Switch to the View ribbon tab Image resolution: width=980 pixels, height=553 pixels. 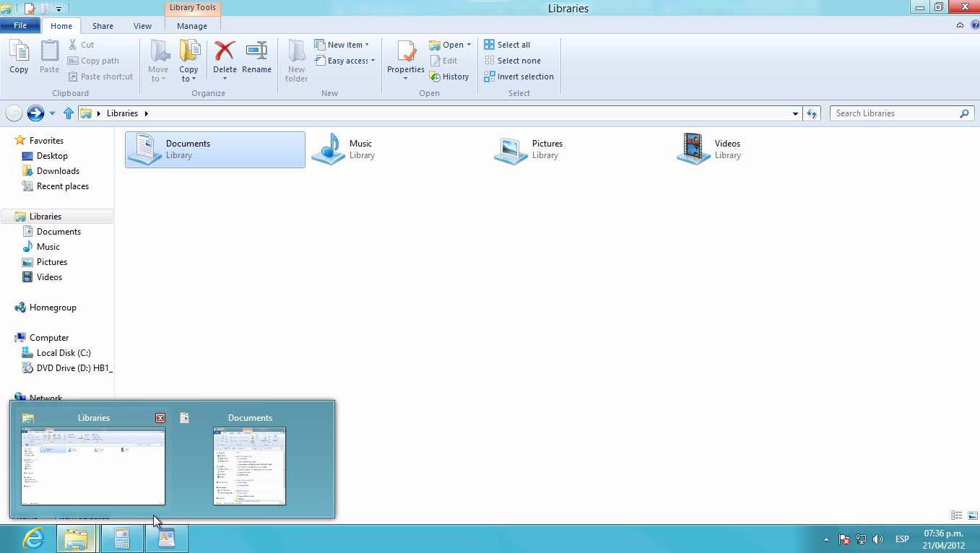click(142, 26)
